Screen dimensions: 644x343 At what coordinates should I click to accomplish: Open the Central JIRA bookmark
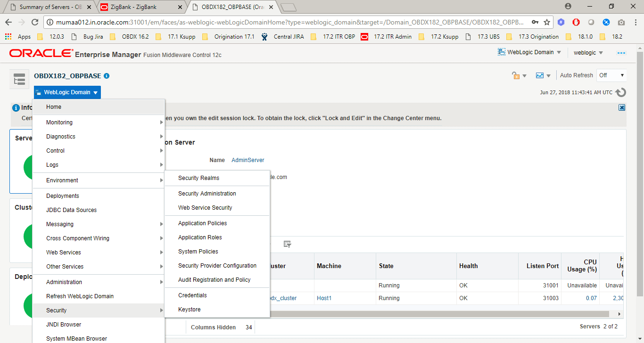tap(282, 37)
